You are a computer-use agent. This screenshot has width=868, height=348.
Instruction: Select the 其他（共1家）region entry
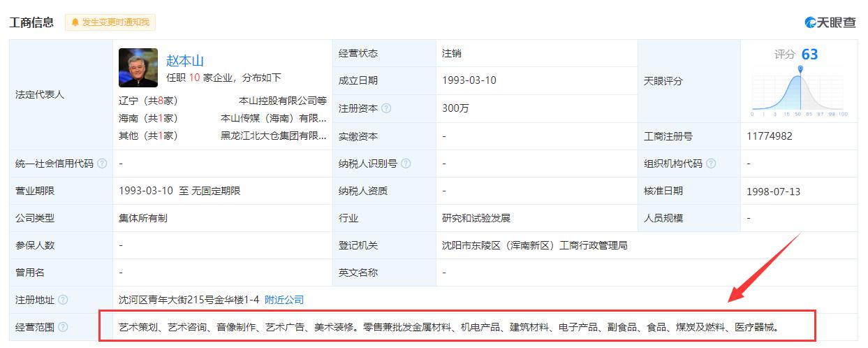coord(148,136)
